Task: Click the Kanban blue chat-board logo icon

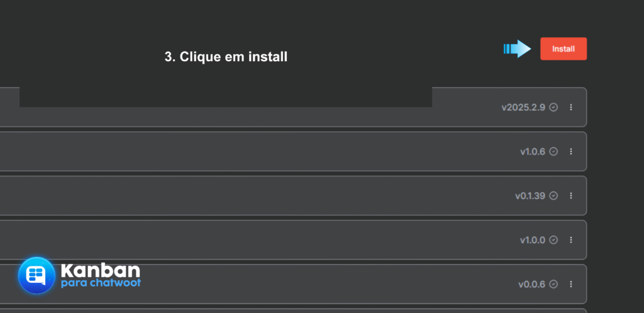Action: [36, 275]
